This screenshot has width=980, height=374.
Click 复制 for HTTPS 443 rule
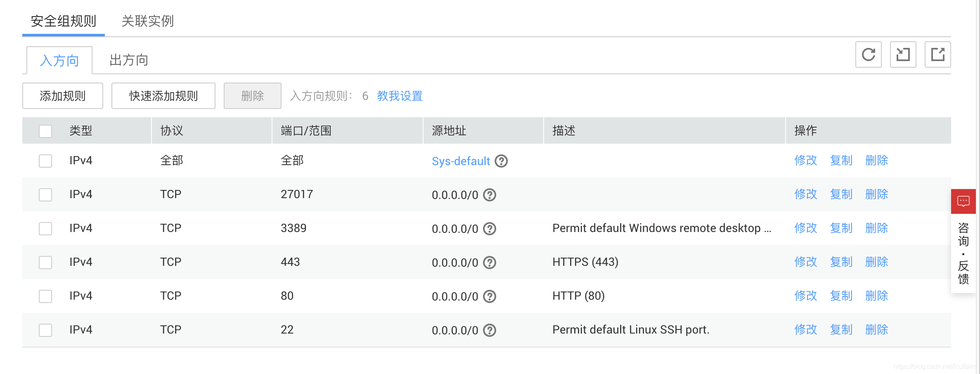tap(841, 262)
